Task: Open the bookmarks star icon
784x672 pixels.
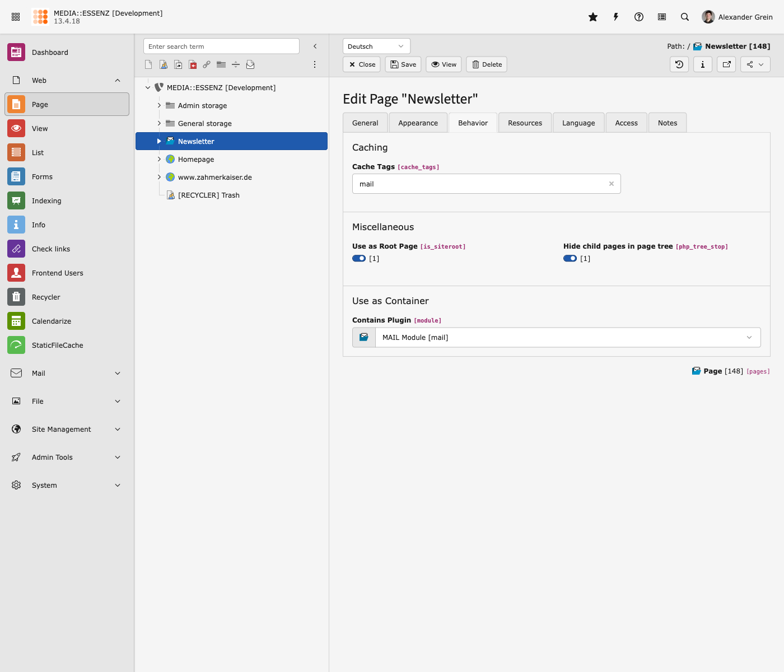Action: pyautogui.click(x=593, y=17)
